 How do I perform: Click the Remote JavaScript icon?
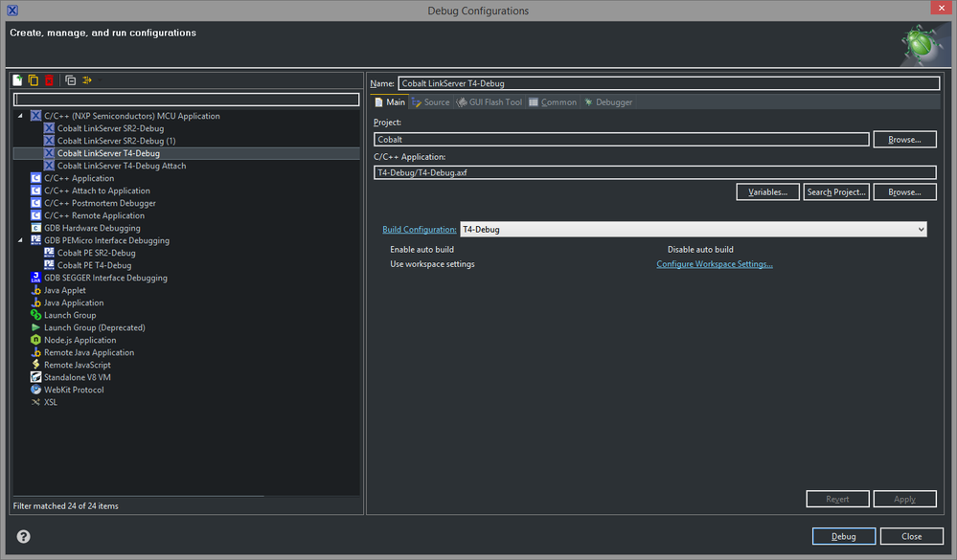point(36,365)
